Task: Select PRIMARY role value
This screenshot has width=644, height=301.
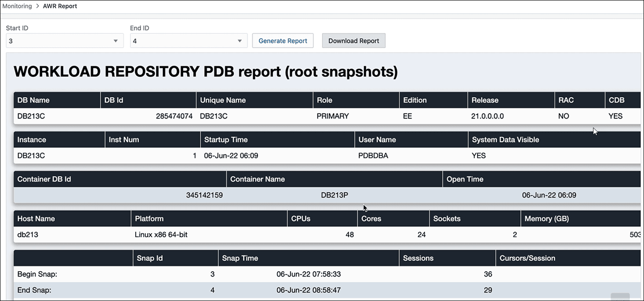Action: point(333,116)
